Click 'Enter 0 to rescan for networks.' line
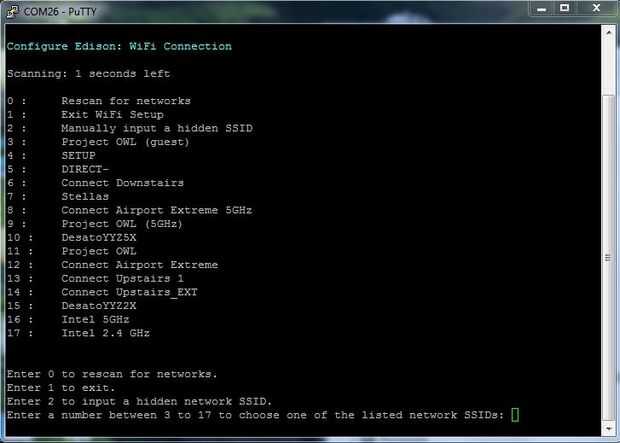620x443 pixels. click(112, 374)
